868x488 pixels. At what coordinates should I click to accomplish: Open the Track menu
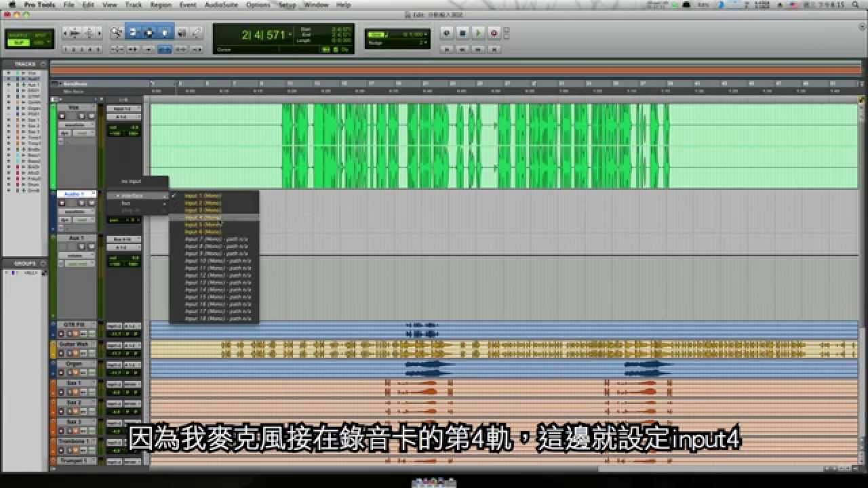[x=134, y=5]
